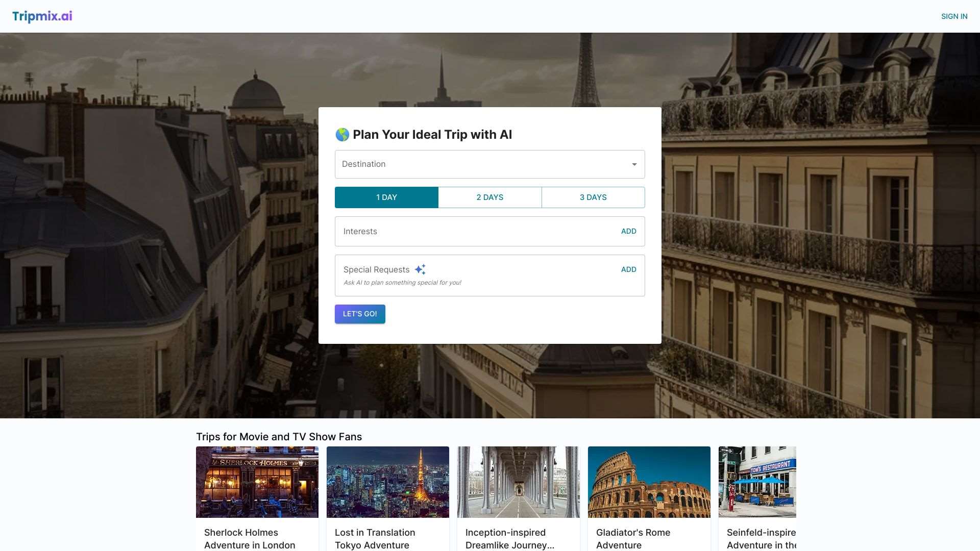Select the 1 DAY duration option
Viewport: 980px width, 551px height.
(x=386, y=197)
